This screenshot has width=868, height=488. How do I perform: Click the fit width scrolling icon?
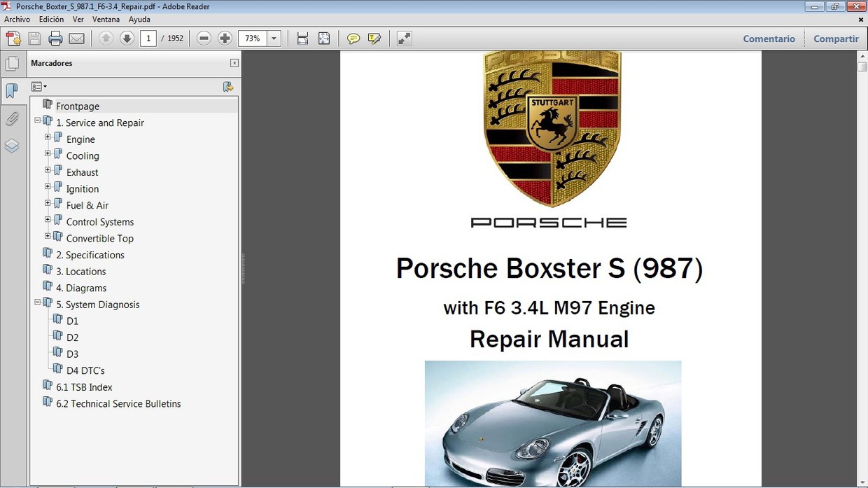(302, 39)
